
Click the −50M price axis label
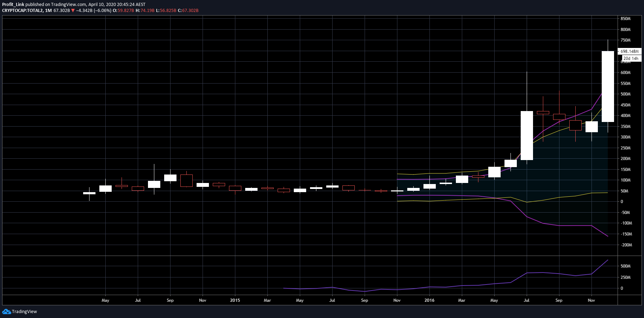[625, 213]
